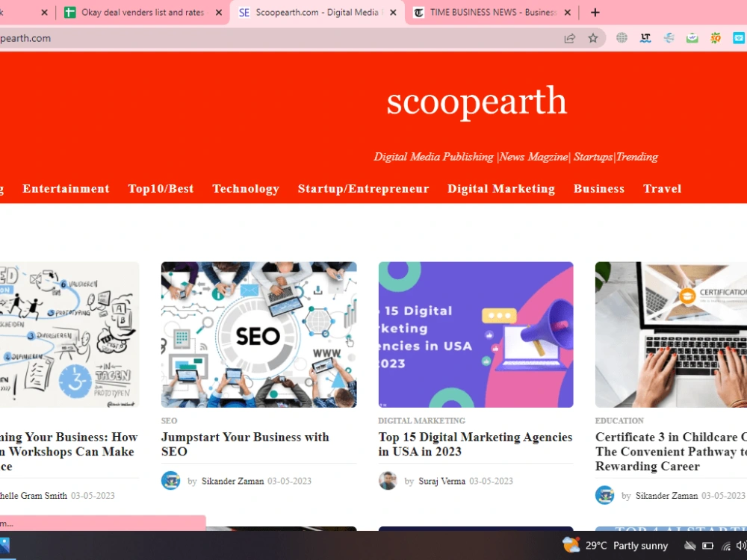The height and width of the screenshot is (560, 747).
Task: Open the LT LanguageTool extension icon
Action: pos(645,38)
